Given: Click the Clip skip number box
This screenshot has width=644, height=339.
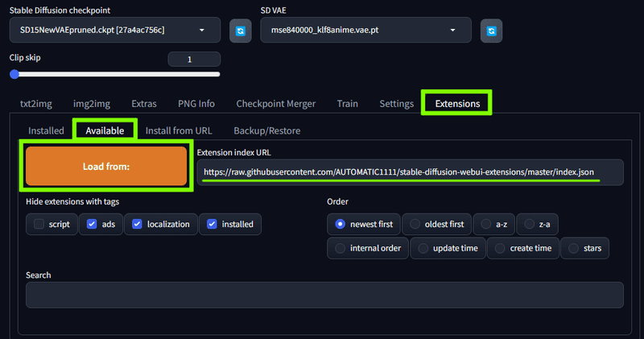Looking at the screenshot, I should 194,59.
